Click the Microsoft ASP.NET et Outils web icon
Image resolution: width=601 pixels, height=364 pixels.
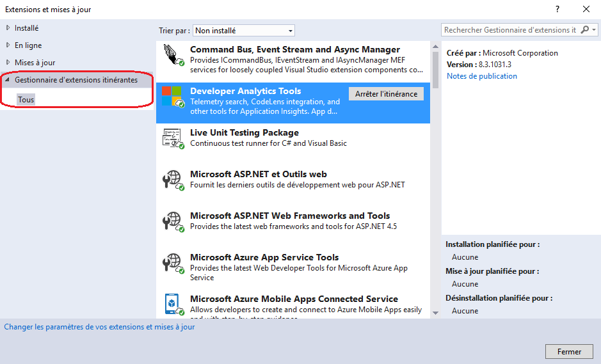173,180
